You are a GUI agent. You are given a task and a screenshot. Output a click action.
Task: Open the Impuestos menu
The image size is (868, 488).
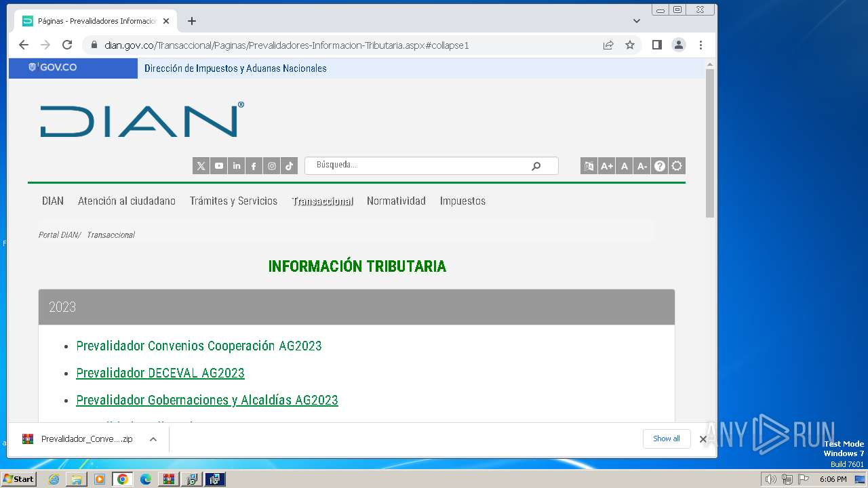pos(462,201)
